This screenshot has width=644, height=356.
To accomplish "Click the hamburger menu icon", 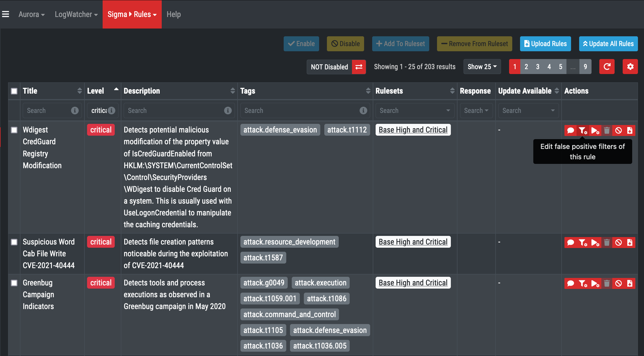I will (x=5, y=14).
